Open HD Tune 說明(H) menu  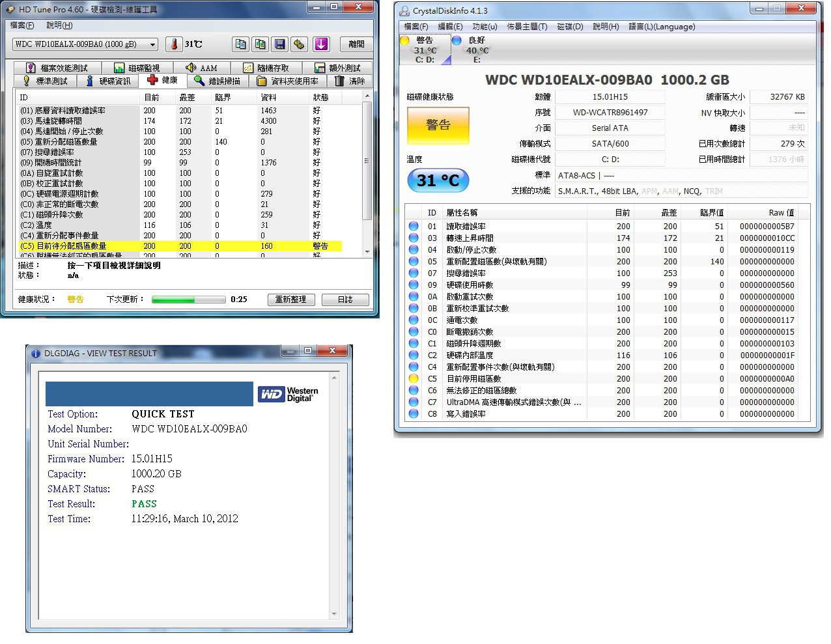click(x=59, y=25)
